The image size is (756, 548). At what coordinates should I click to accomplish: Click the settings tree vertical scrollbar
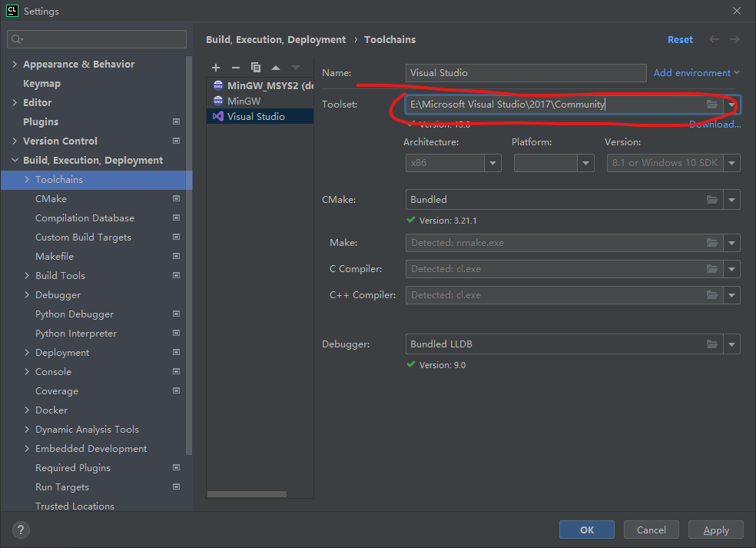click(x=189, y=256)
